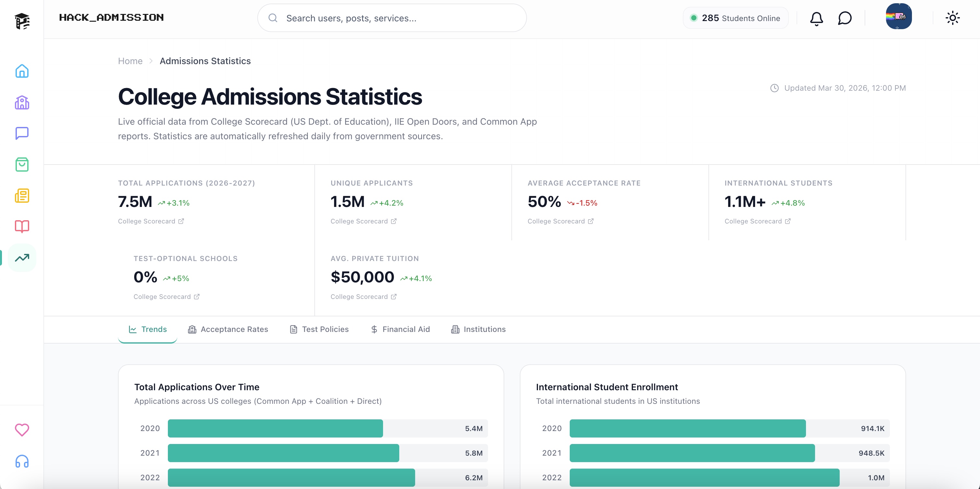980x489 pixels.
Task: Open the Nyan cat profile avatar
Action: click(898, 17)
